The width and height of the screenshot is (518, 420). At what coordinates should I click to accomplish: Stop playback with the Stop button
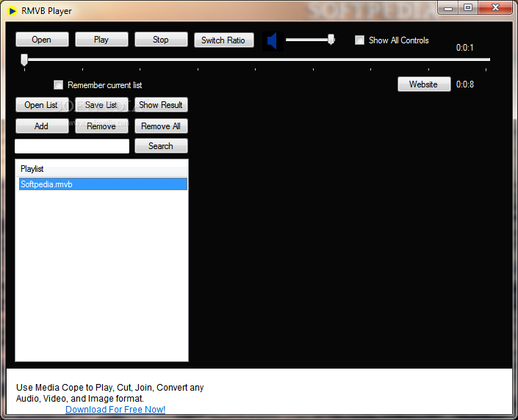click(x=161, y=40)
